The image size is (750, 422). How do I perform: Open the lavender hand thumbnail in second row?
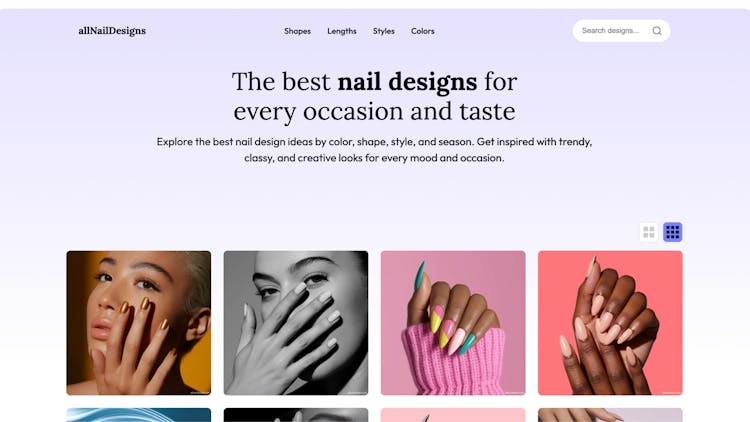(610, 415)
